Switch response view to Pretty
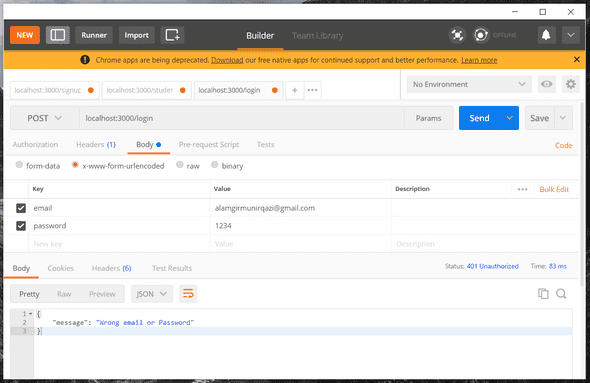 point(29,294)
